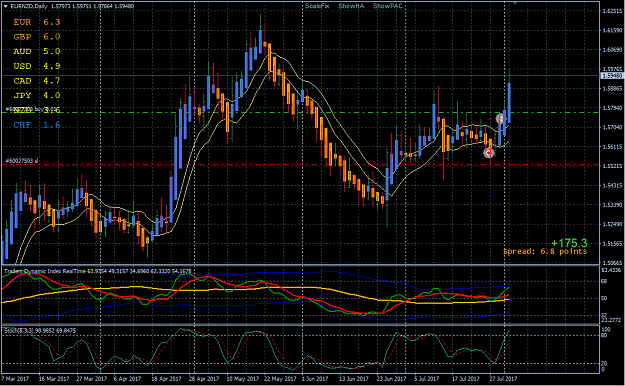Open the chart menu triangle beside EURNZD,Daily
The height and width of the screenshot is (386, 625).
pos(5,6)
